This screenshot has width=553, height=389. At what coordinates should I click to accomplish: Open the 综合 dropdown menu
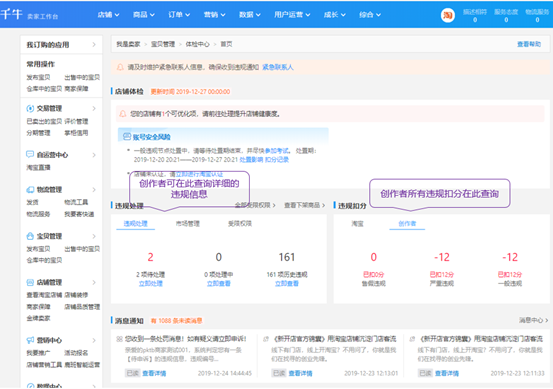[x=370, y=15]
